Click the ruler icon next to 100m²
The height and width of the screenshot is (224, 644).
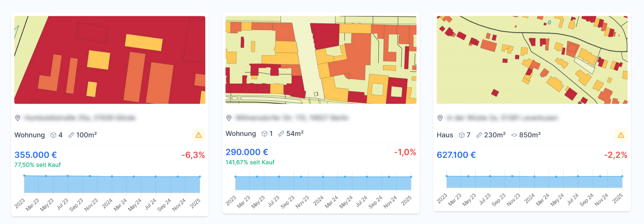point(71,135)
